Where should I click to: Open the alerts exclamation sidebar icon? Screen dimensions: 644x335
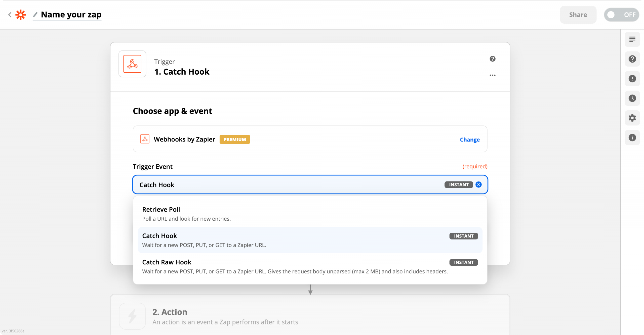(632, 79)
